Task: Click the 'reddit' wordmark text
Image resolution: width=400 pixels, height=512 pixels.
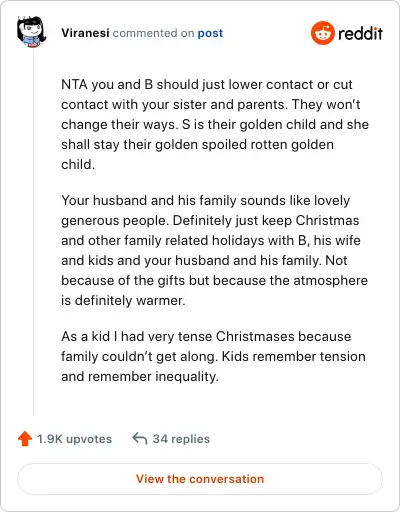Action: click(360, 34)
